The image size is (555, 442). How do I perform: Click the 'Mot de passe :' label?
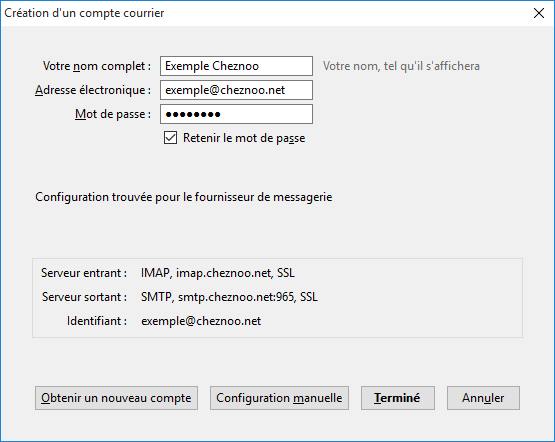point(113,114)
